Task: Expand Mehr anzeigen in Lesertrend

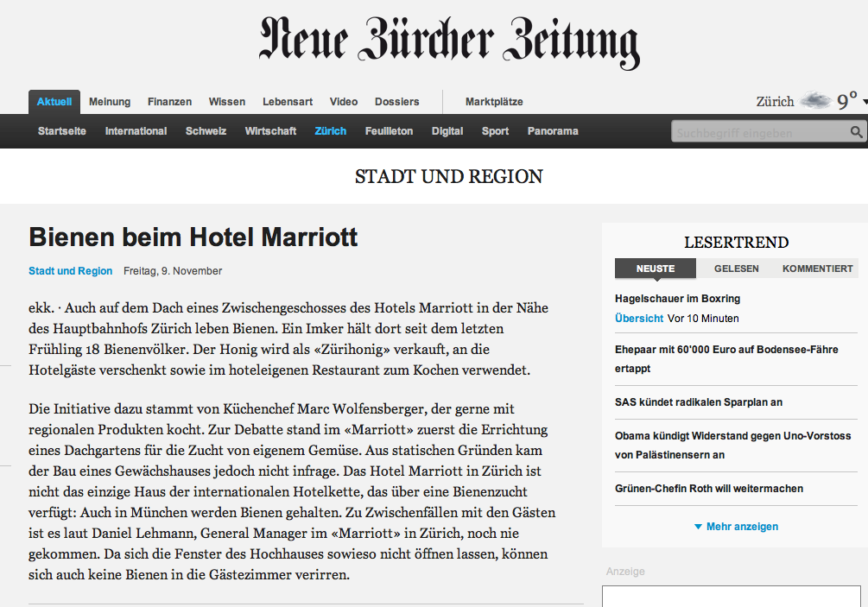Action: [736, 526]
